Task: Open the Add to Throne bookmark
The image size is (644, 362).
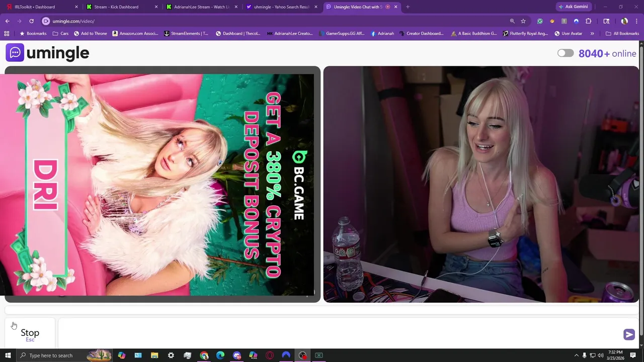Action: [91, 34]
